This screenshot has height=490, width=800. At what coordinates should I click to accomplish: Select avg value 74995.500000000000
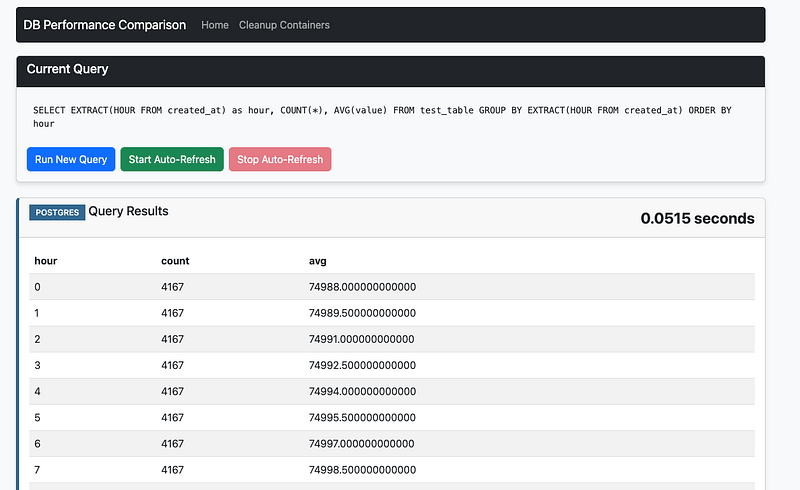click(x=362, y=418)
